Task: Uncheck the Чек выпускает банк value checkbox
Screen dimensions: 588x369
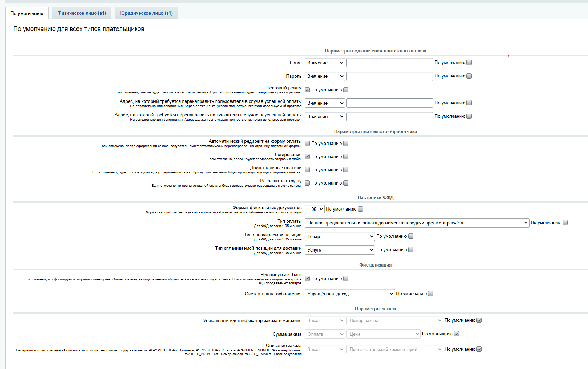Action: point(307,279)
